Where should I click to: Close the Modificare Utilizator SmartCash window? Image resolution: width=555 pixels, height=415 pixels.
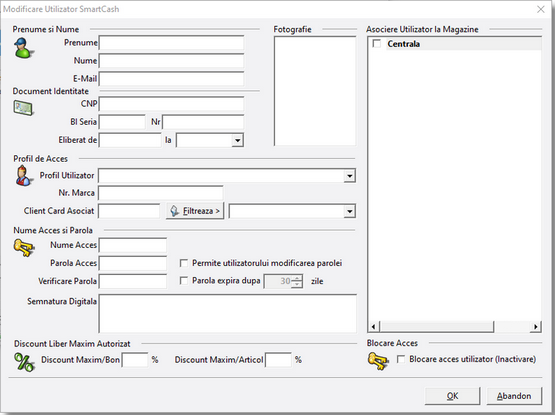pos(540,9)
